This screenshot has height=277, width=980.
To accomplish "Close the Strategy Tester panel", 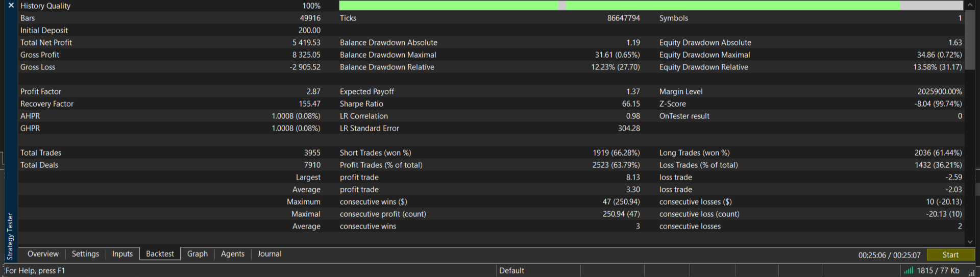I will click(11, 6).
